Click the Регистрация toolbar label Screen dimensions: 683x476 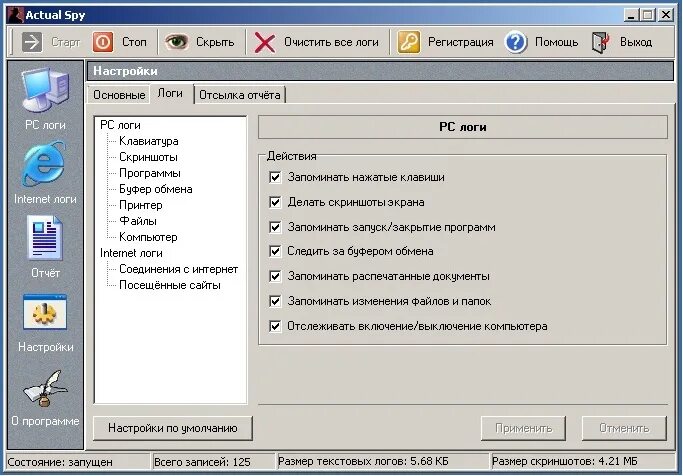(x=460, y=42)
